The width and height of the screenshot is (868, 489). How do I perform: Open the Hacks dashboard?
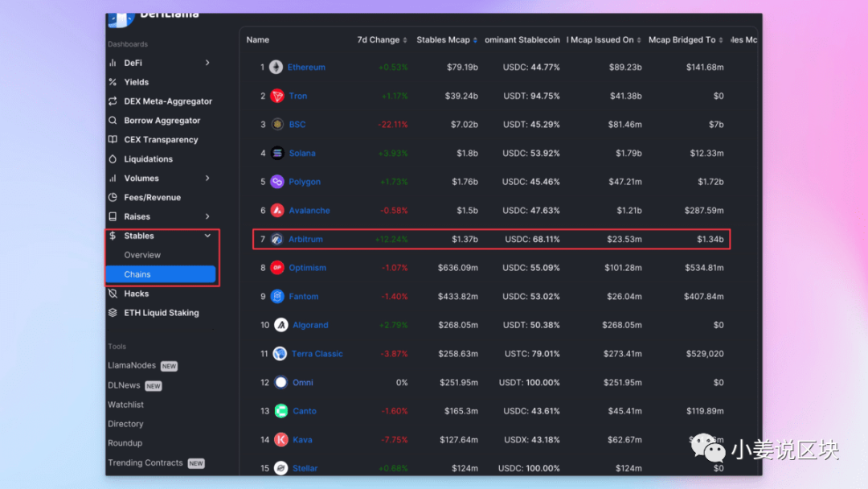pos(136,294)
